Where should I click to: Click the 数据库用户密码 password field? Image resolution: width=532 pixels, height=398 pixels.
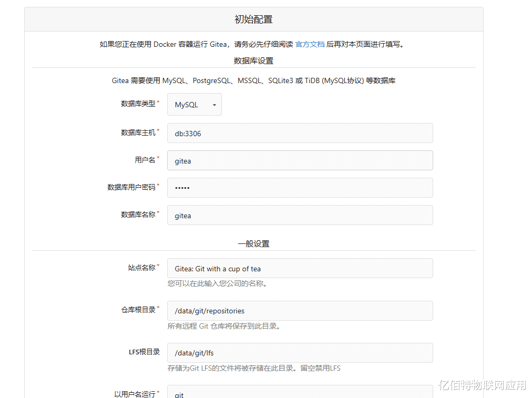[300, 188]
